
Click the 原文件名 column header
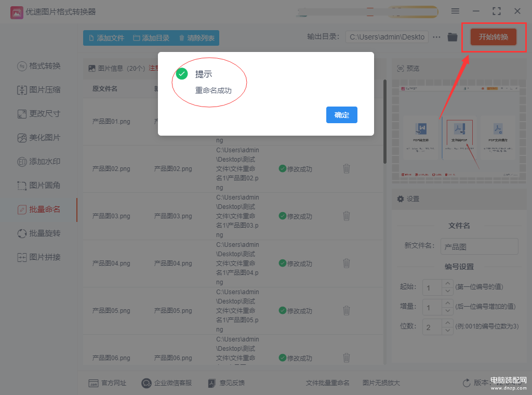click(105, 89)
